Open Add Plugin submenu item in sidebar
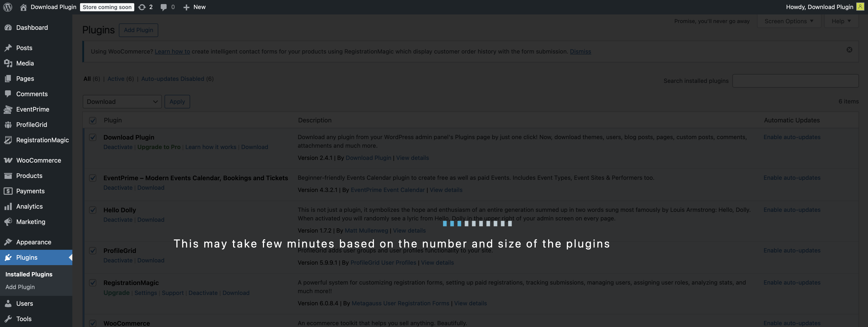The image size is (868, 327). point(20,287)
